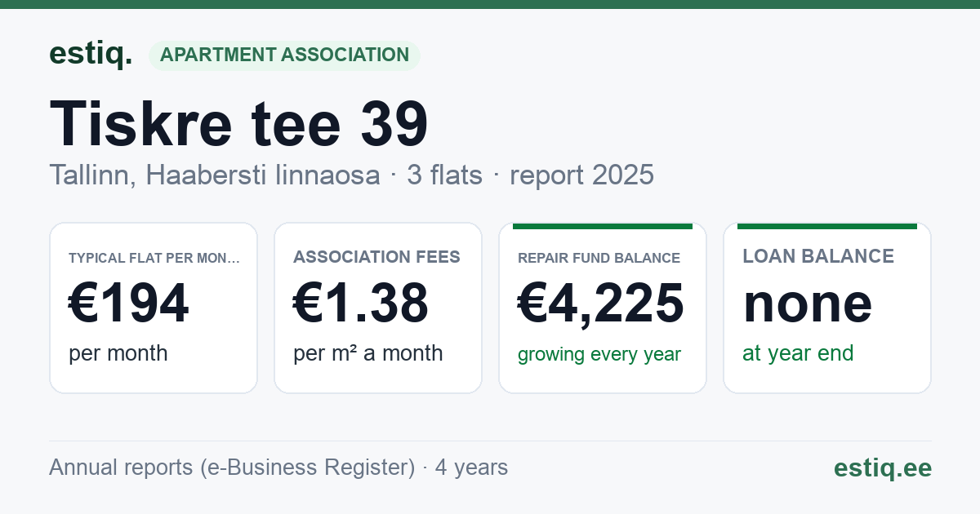This screenshot has width=980, height=514.
Task: Click the €4,225 value
Action: tap(601, 303)
